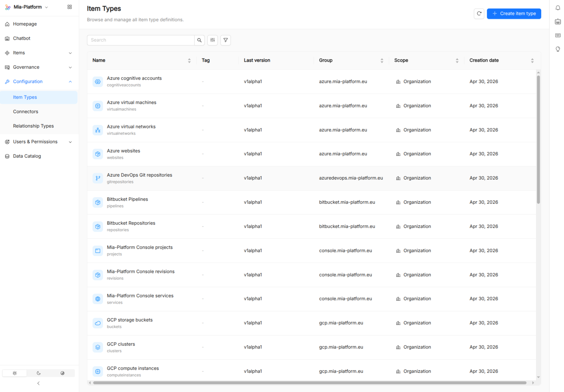Viewport: 564px width, 392px height.
Task: Click the Mia-Platform logo icon
Action: pos(8,7)
